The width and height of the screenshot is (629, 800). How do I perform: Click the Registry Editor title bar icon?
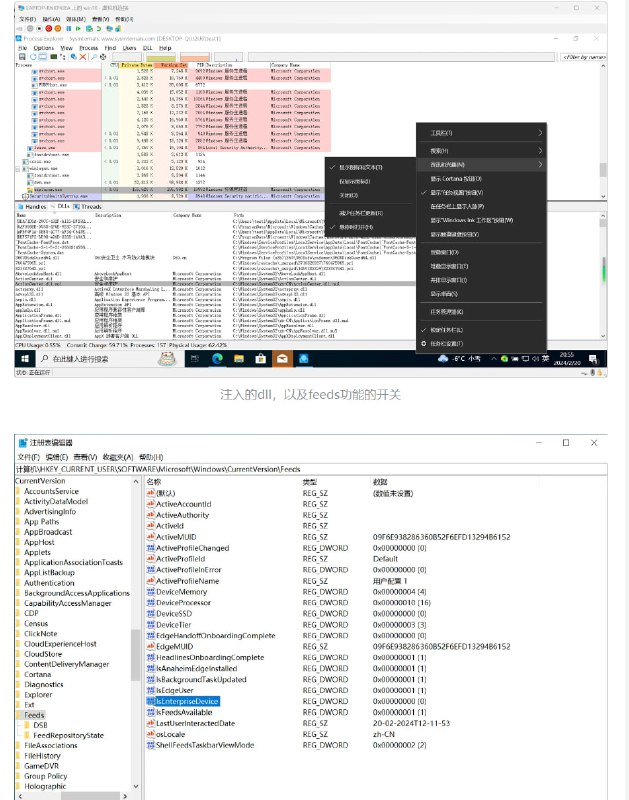23,442
